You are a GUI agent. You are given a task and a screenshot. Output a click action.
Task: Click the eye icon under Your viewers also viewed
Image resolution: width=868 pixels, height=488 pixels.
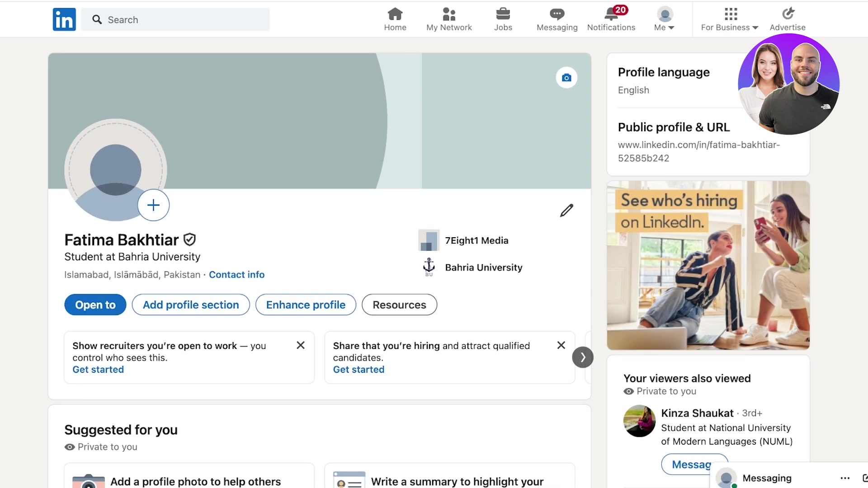(x=629, y=391)
